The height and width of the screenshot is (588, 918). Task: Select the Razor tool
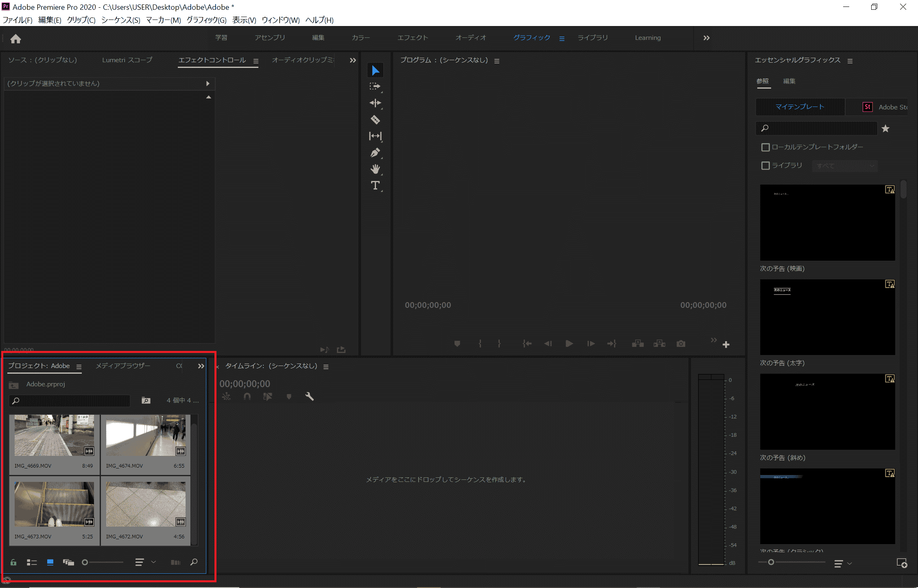(x=375, y=120)
